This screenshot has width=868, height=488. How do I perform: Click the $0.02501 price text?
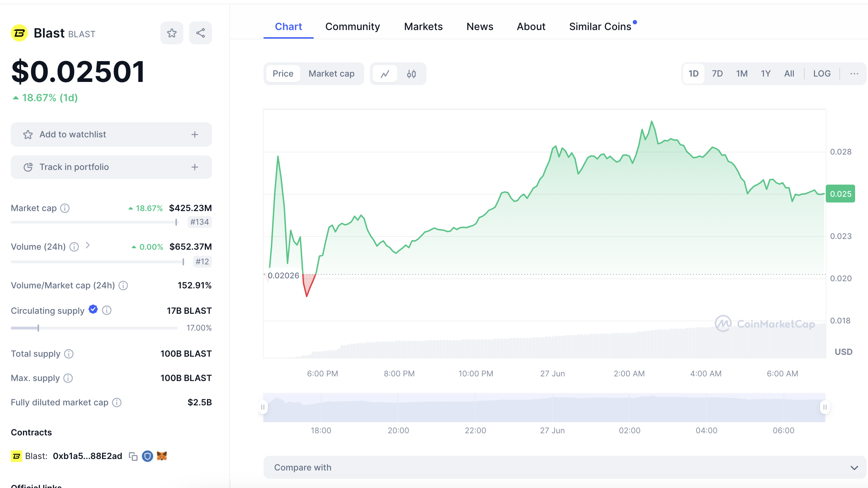point(78,72)
